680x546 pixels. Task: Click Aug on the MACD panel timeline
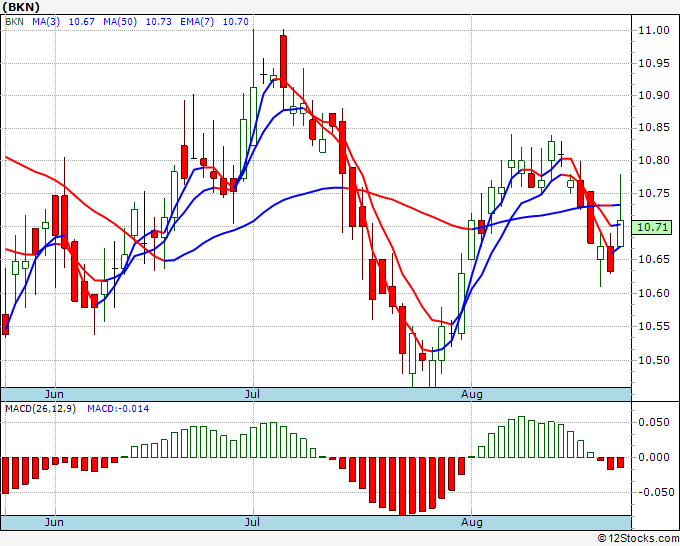[x=472, y=522]
